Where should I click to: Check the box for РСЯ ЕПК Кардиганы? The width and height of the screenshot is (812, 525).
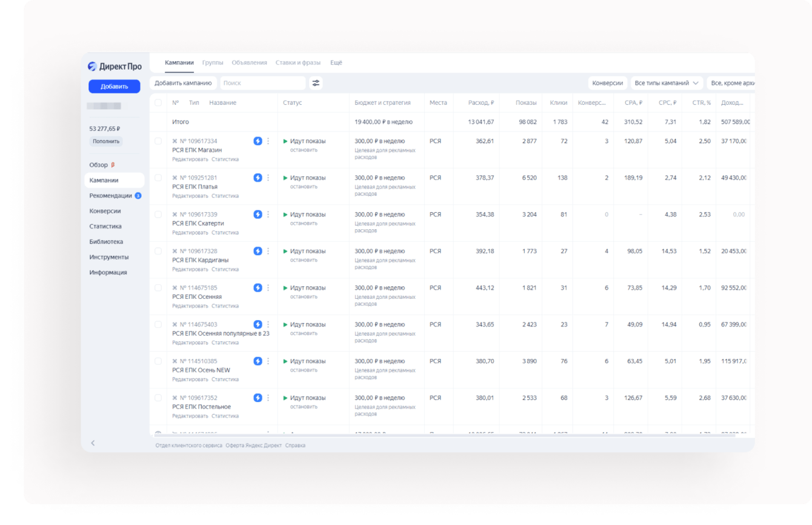tap(158, 251)
